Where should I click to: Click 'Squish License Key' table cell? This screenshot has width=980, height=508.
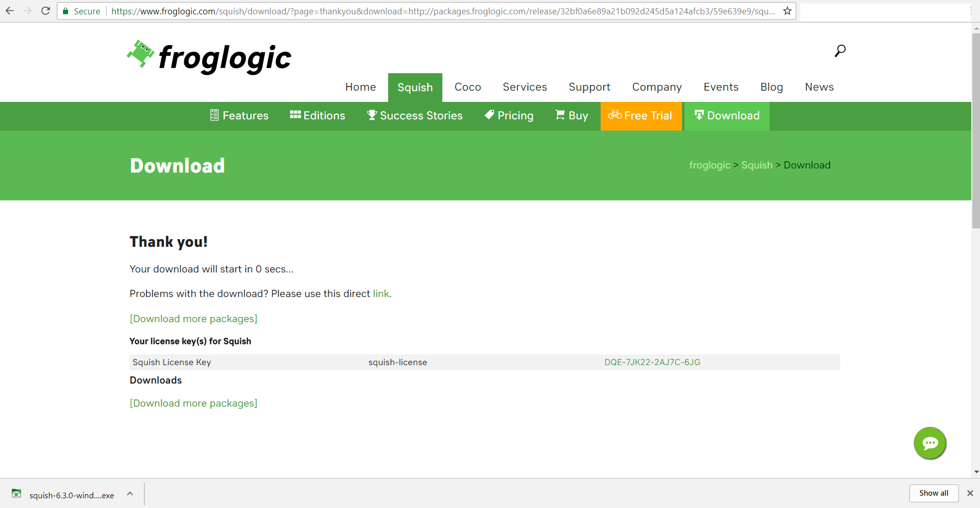tap(172, 362)
